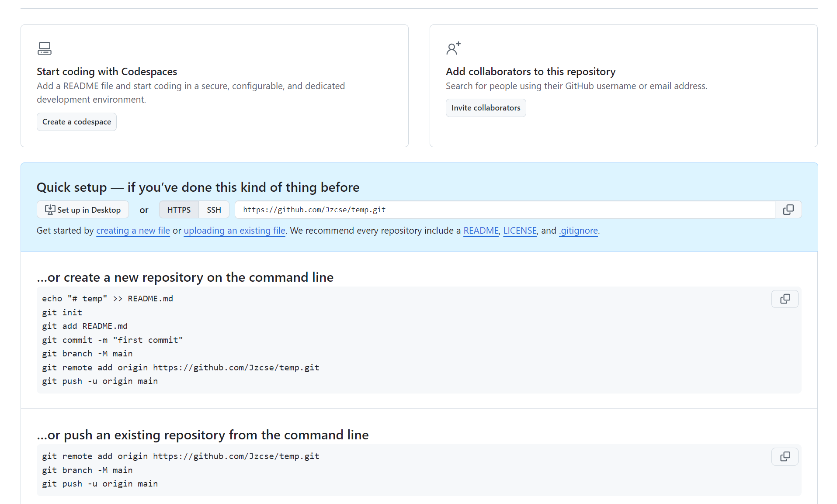The height and width of the screenshot is (504, 837).
Task: Click the Start coding with Codespaces heading
Action: [107, 72]
